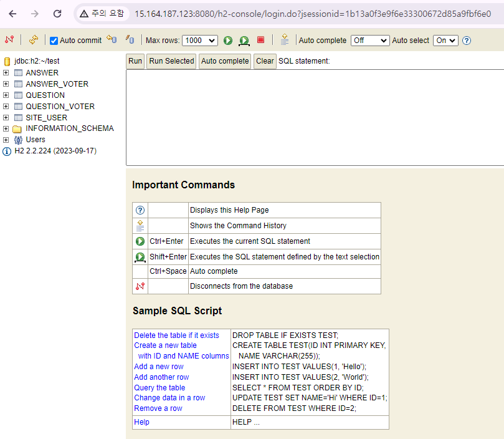Open the Command History toolbar icon
This screenshot has width=504, height=439.
285,39
